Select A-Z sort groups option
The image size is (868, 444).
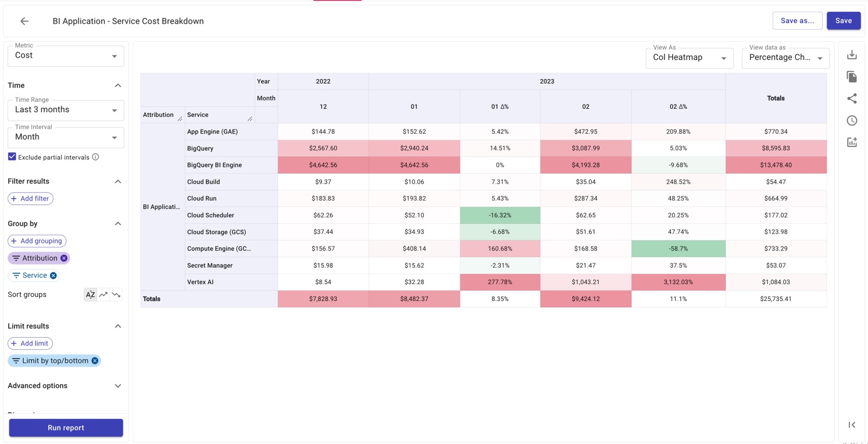[90, 295]
